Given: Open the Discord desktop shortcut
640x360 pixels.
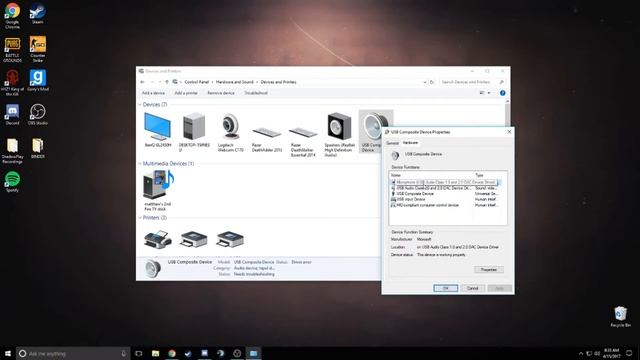Looking at the screenshot, I should click(12, 114).
